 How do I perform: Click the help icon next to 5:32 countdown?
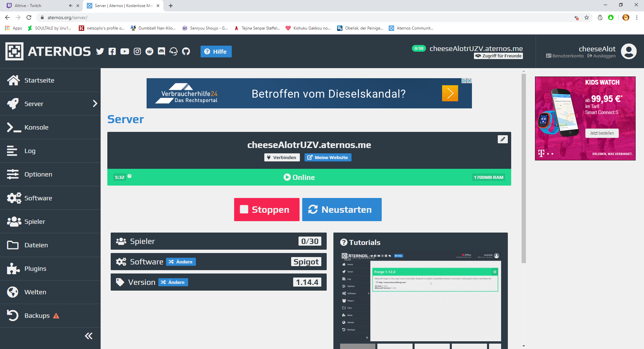click(x=129, y=176)
